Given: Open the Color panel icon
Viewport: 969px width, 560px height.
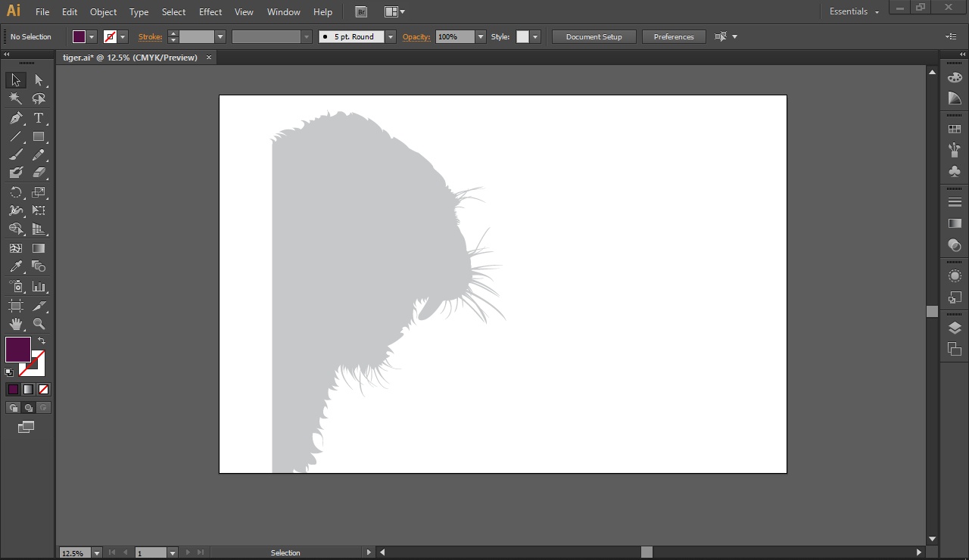Looking at the screenshot, I should pos(955,77).
